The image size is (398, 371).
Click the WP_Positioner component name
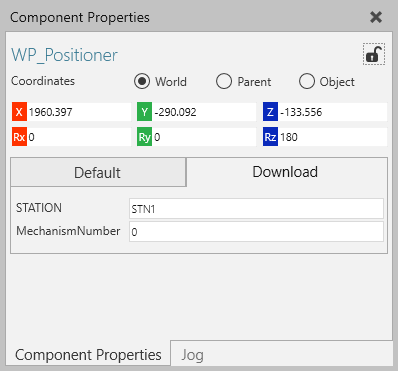click(x=64, y=55)
